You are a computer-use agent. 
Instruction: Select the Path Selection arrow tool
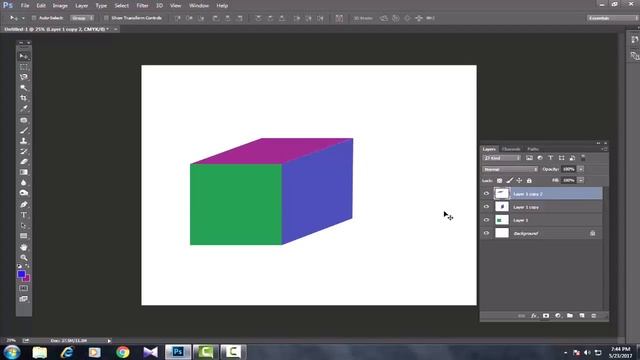(24, 225)
